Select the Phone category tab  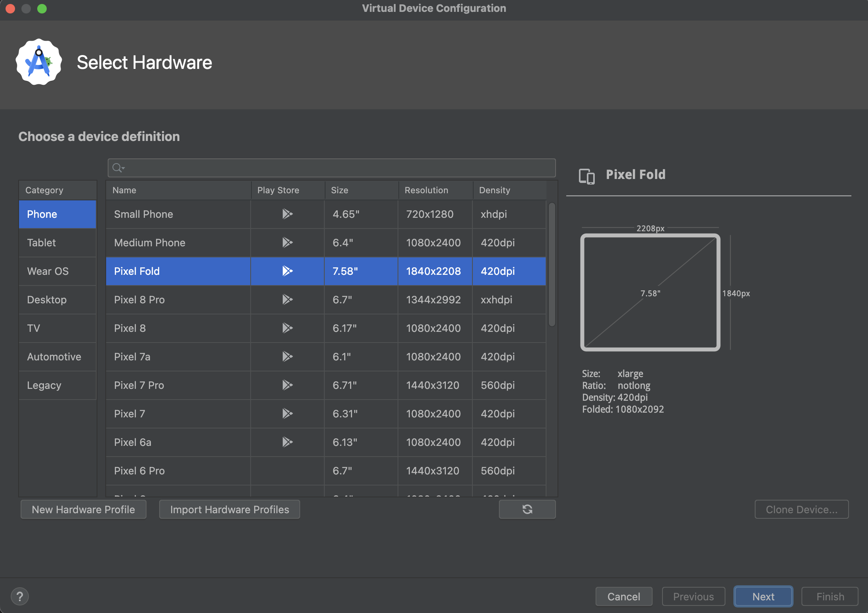click(x=56, y=213)
